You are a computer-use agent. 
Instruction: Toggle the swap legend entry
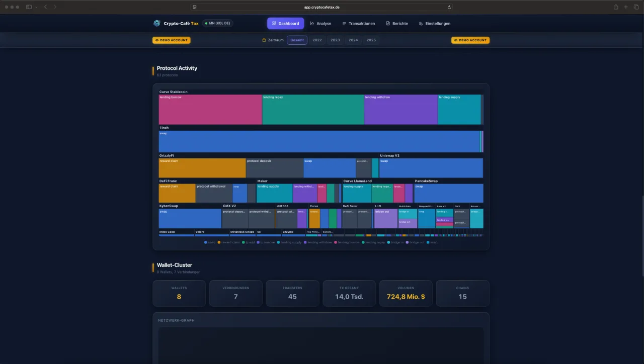point(210,242)
